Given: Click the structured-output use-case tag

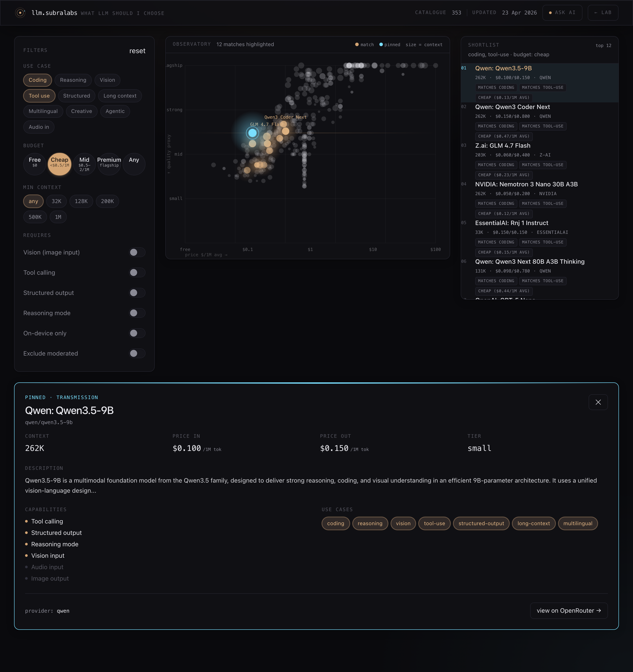Looking at the screenshot, I should pos(481,523).
